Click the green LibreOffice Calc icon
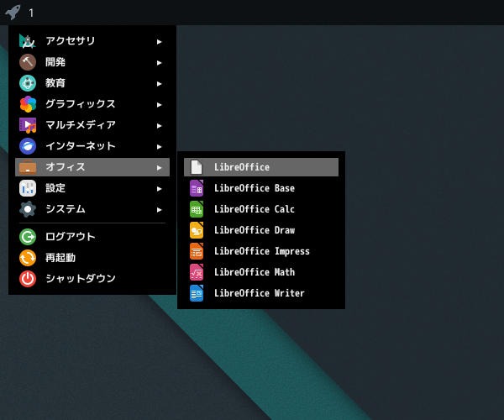 [197, 209]
